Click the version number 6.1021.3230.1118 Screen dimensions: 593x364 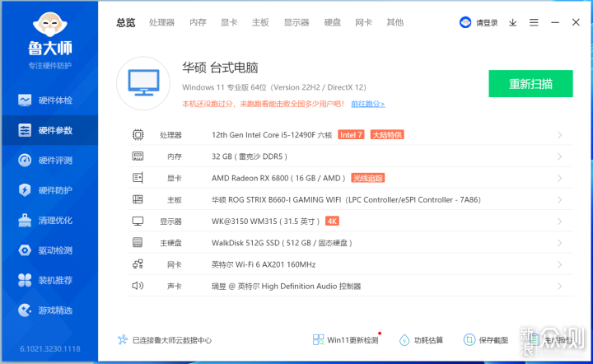click(x=50, y=348)
